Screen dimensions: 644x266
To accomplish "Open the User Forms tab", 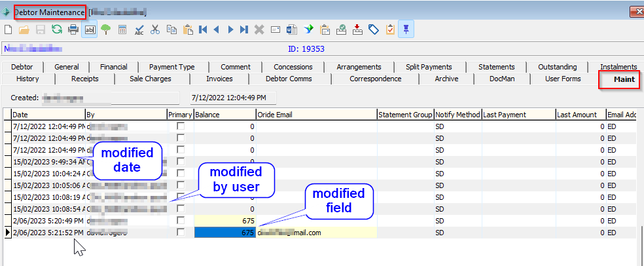I will 563,79.
